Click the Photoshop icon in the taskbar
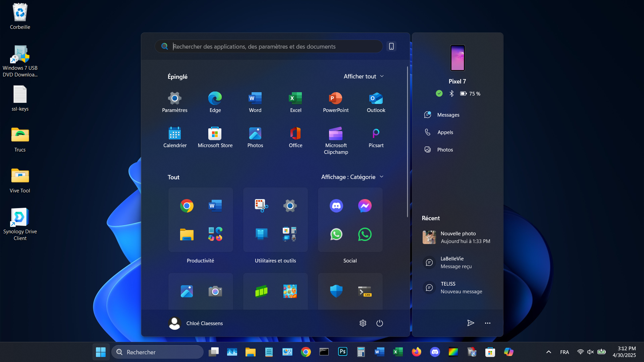644x362 pixels. [x=342, y=352]
